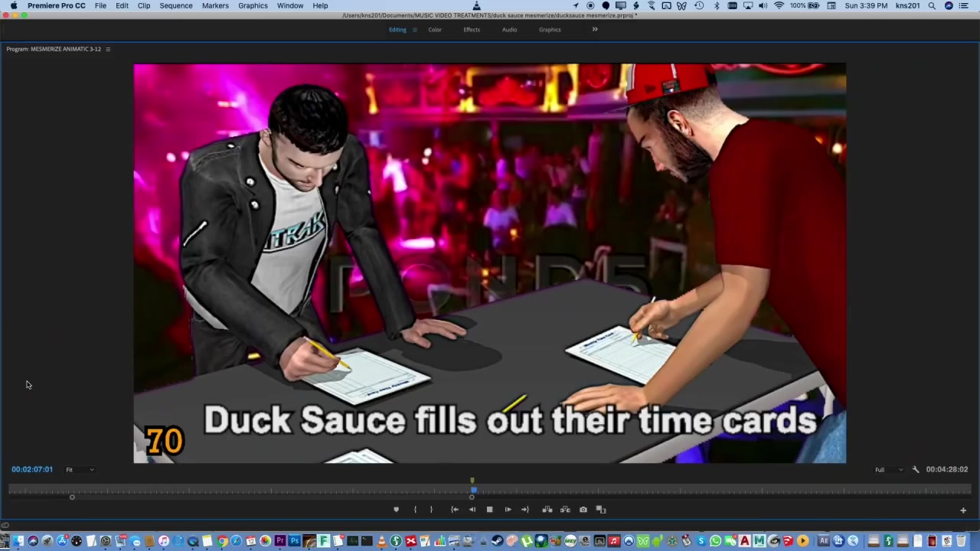
Task: Switch to Graphics workspace tab
Action: click(550, 30)
